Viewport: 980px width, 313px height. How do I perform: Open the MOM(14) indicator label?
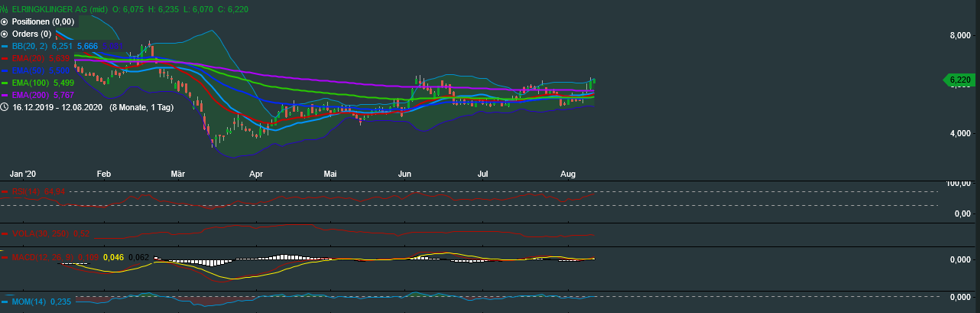(x=29, y=302)
